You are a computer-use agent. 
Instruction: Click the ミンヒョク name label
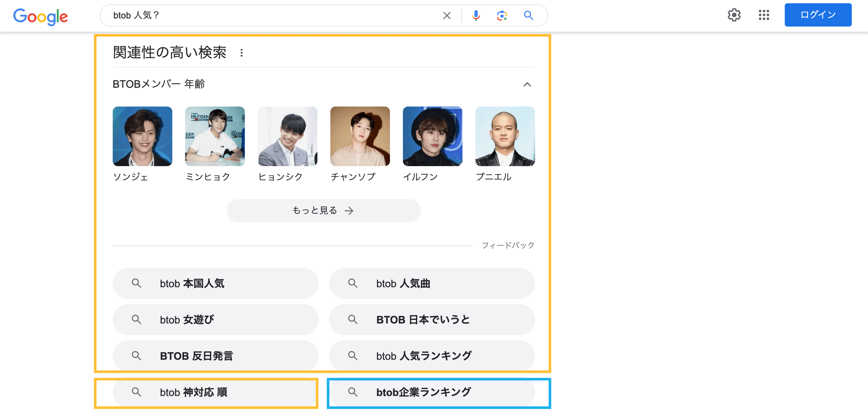tap(208, 177)
